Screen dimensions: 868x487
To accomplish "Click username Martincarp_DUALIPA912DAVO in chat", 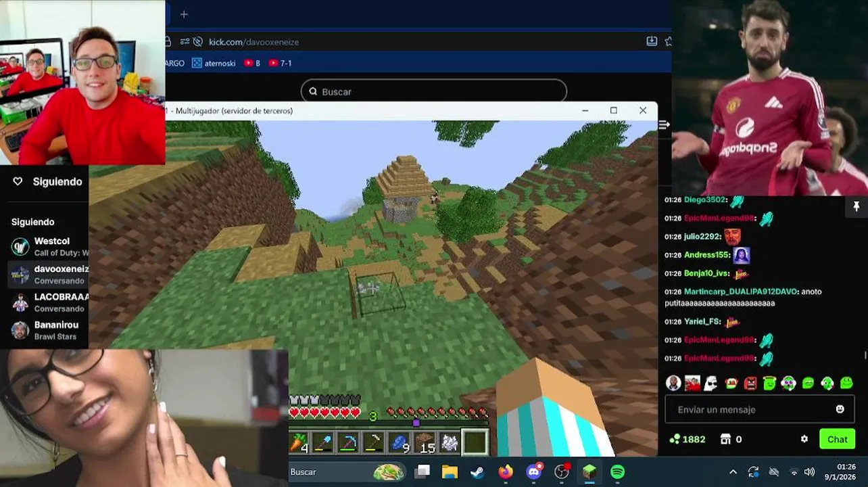I will click(742, 292).
